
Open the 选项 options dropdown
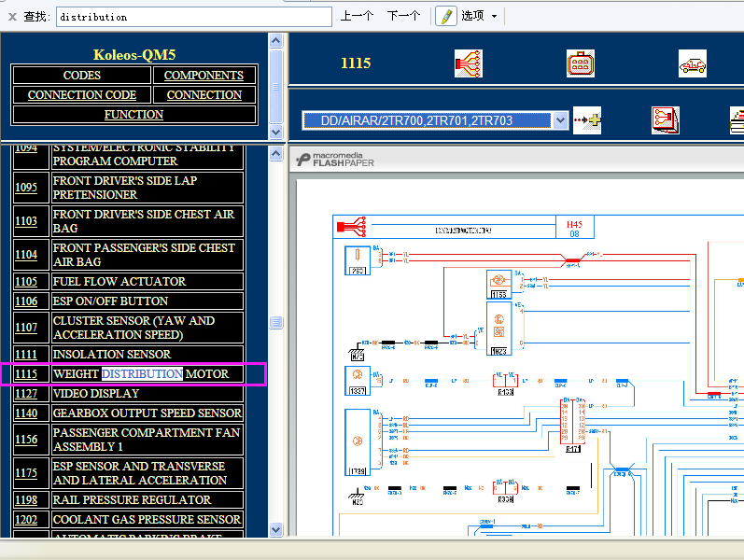[479, 16]
